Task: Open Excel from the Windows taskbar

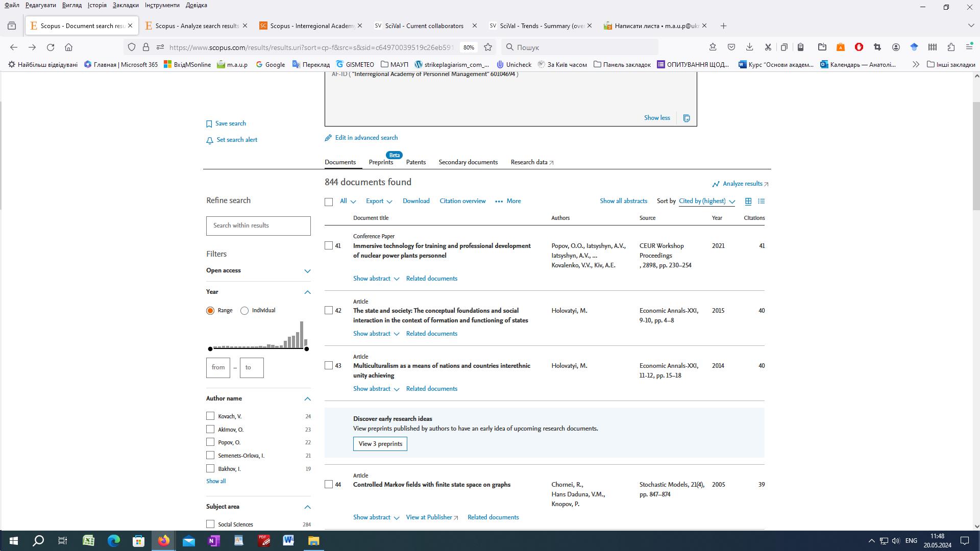Action: point(88,541)
